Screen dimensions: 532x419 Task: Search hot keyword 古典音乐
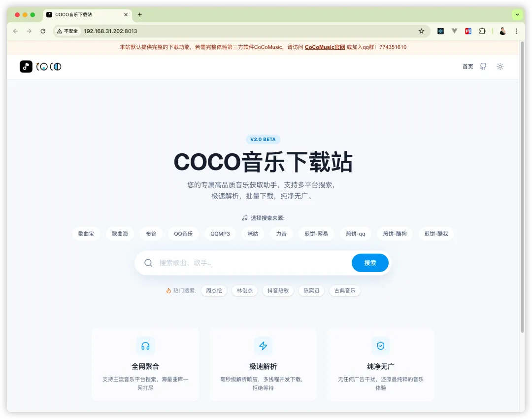[345, 291]
